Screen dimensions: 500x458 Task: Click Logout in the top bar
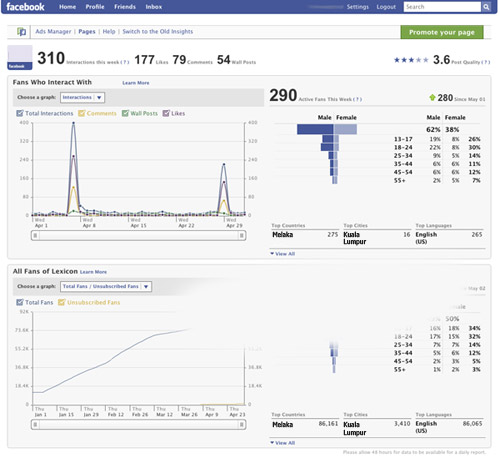pyautogui.click(x=386, y=7)
